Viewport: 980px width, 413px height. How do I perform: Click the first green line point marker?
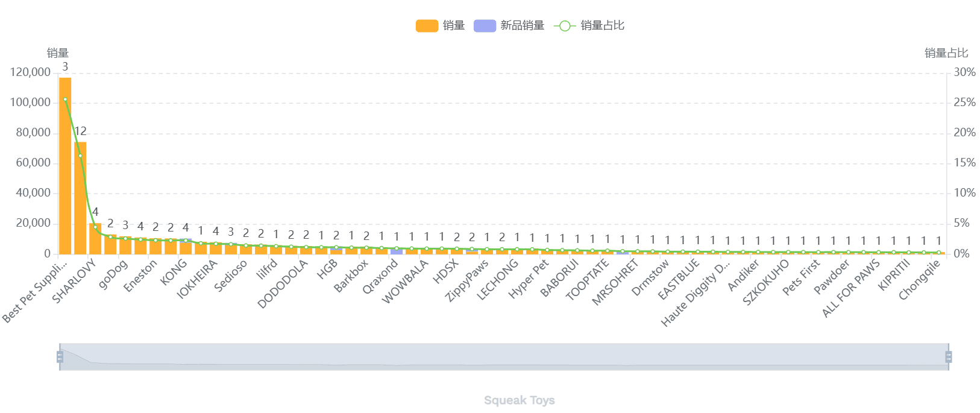point(65,99)
